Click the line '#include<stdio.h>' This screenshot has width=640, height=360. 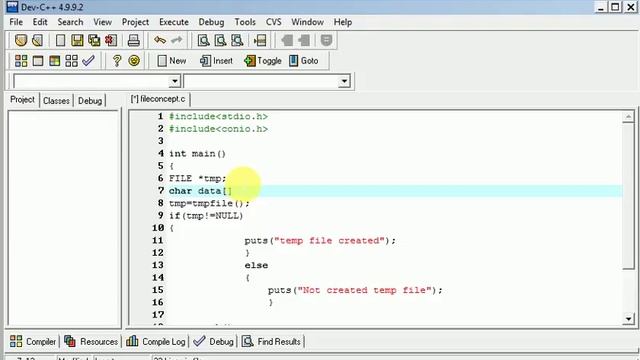(x=219, y=117)
